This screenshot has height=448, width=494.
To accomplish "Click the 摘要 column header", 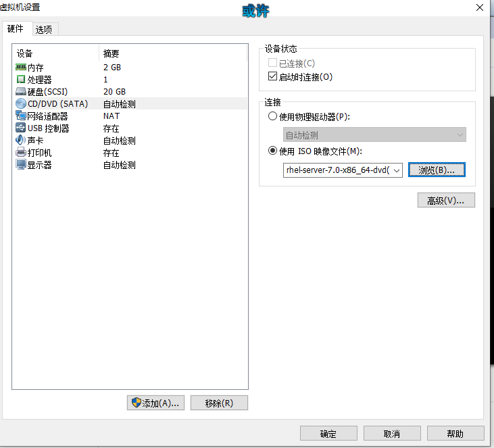I will (x=112, y=53).
